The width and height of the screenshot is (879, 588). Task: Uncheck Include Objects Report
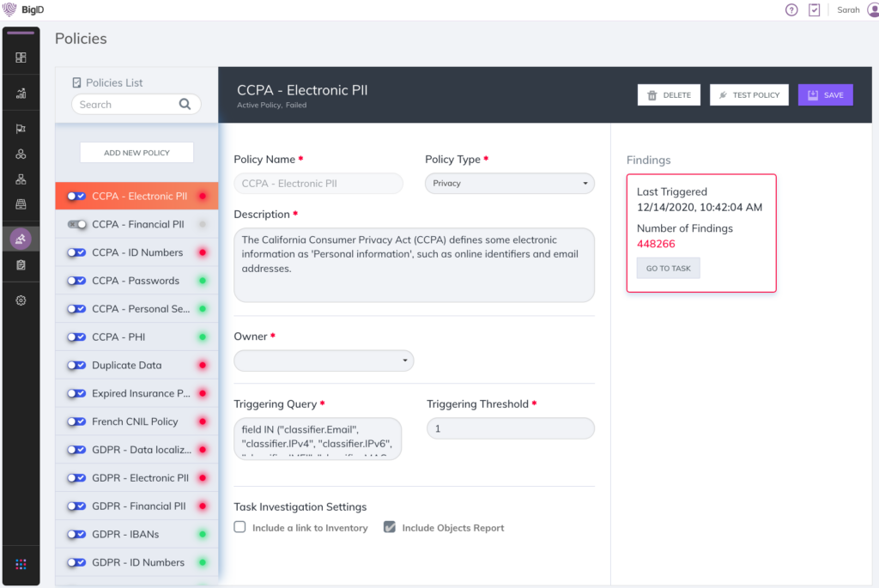pyautogui.click(x=390, y=527)
